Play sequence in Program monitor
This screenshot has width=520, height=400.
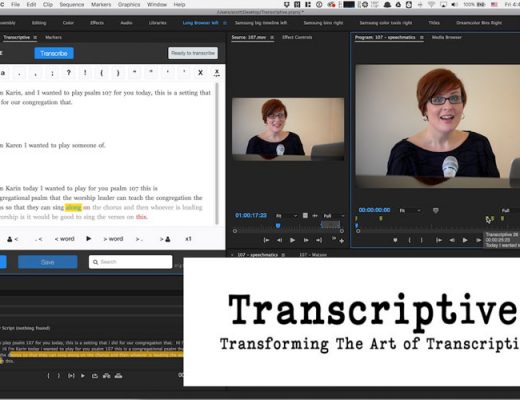point(465,240)
